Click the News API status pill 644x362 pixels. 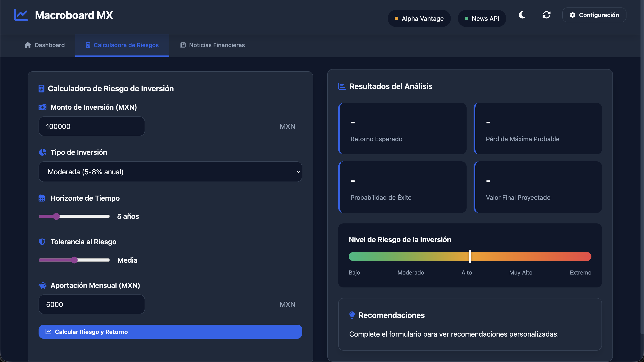[482, 18]
